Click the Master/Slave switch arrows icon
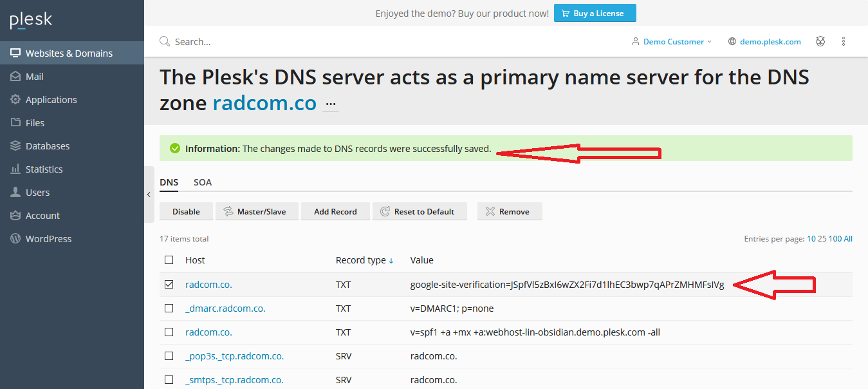Viewport: 868px width, 389px height. point(228,211)
